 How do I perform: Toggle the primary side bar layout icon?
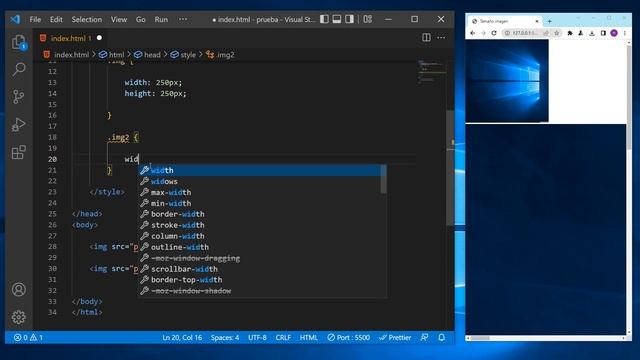click(x=324, y=19)
